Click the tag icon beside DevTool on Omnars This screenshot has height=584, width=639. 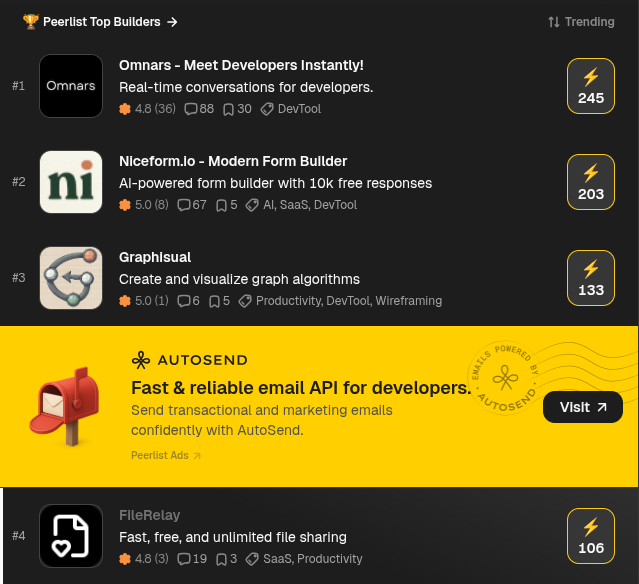267,109
